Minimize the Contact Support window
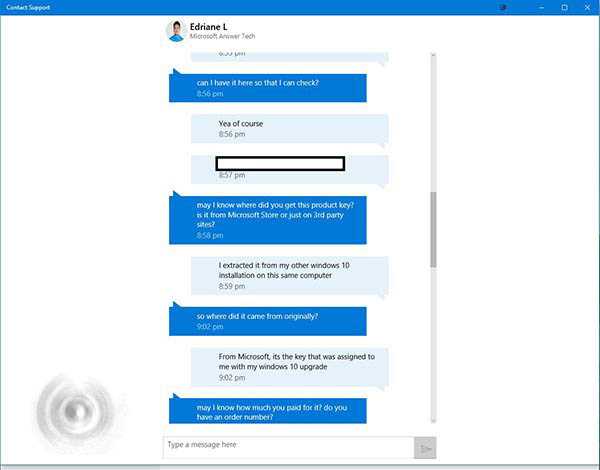Image resolution: width=600 pixels, height=470 pixels. 541,7
